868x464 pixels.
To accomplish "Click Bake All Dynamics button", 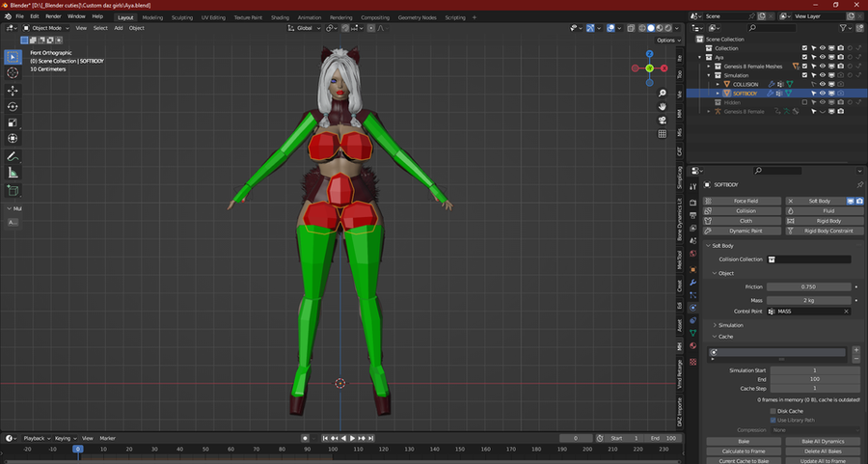I will 823,441.
